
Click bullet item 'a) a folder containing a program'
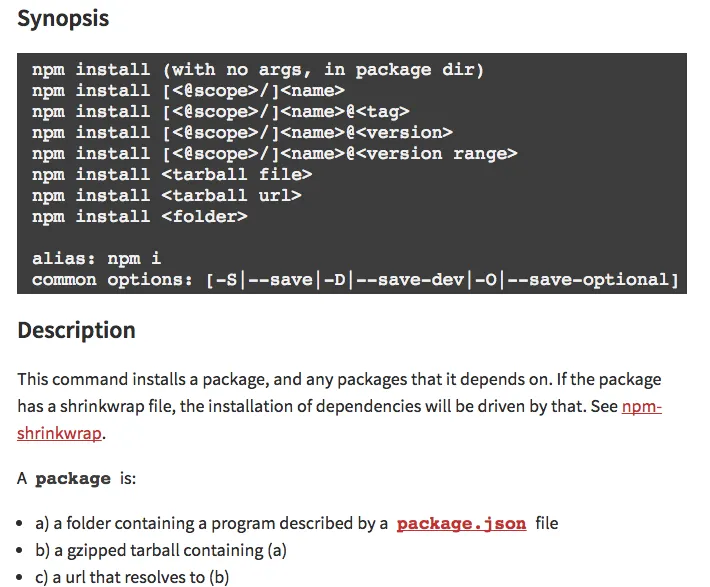point(297,524)
